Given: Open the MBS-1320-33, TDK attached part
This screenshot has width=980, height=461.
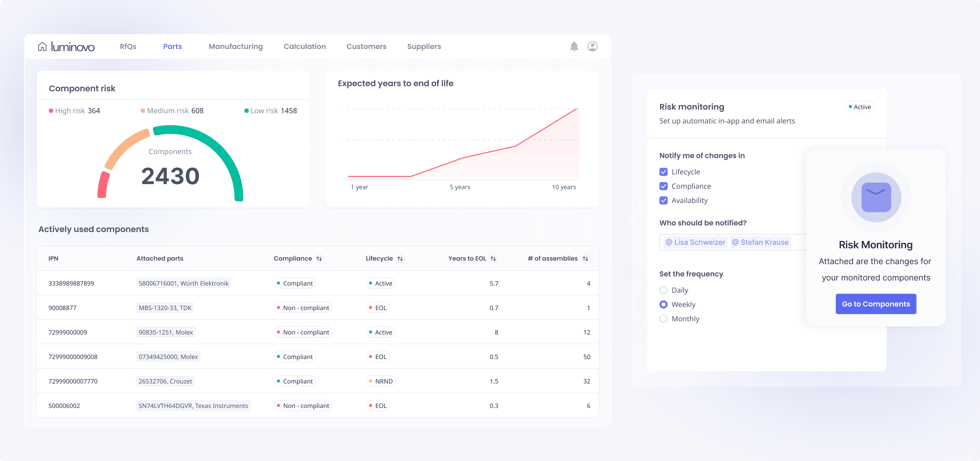Looking at the screenshot, I should (165, 308).
